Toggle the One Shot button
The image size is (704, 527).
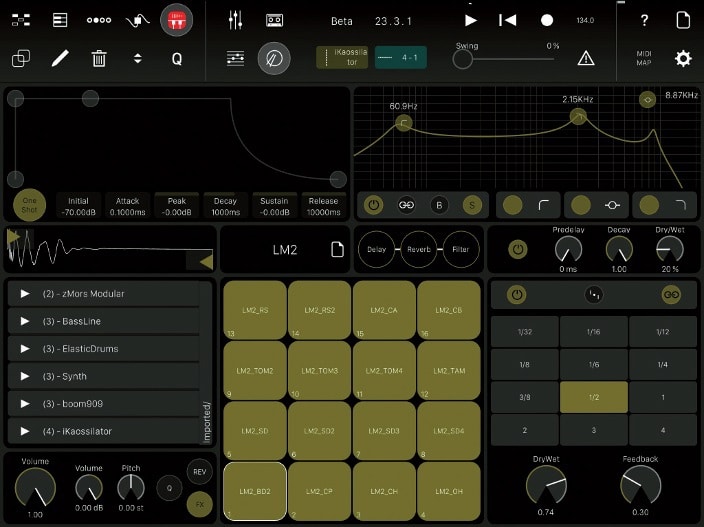[x=29, y=205]
